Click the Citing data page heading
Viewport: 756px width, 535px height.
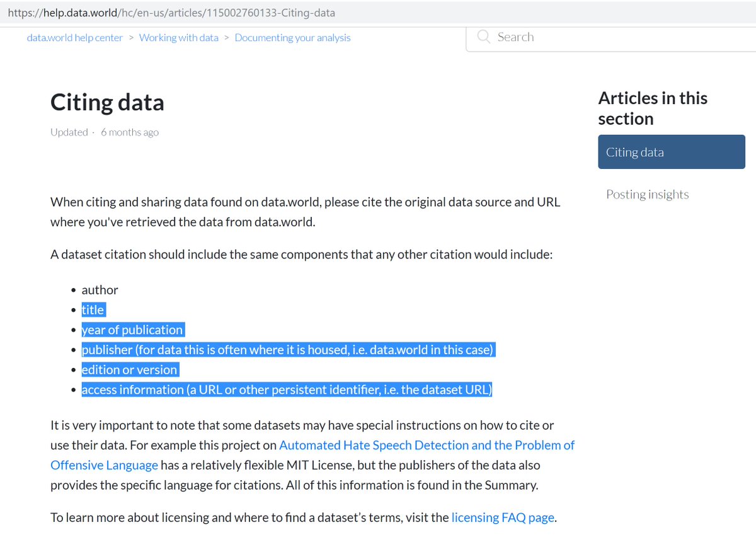coord(107,102)
